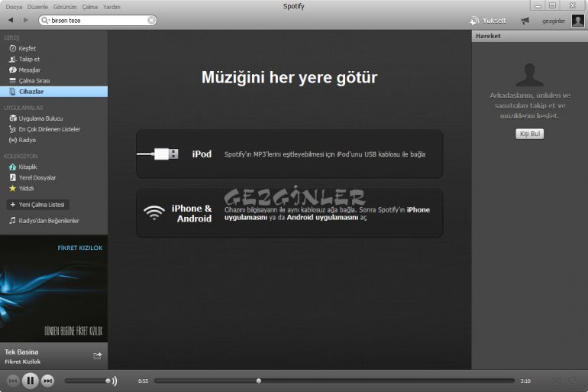The image size is (588, 392).
Task: Click total duration 3:10
Action: pyautogui.click(x=525, y=381)
